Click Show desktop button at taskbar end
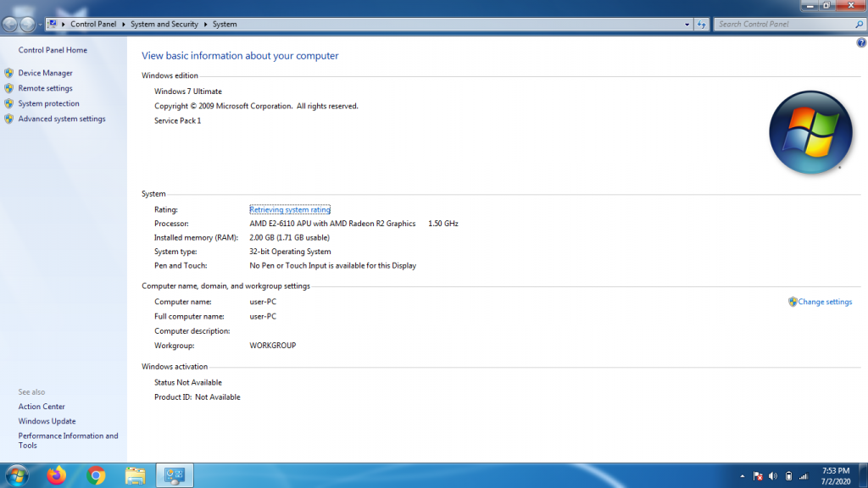Viewport: 868px width, 488px height. coord(863,476)
